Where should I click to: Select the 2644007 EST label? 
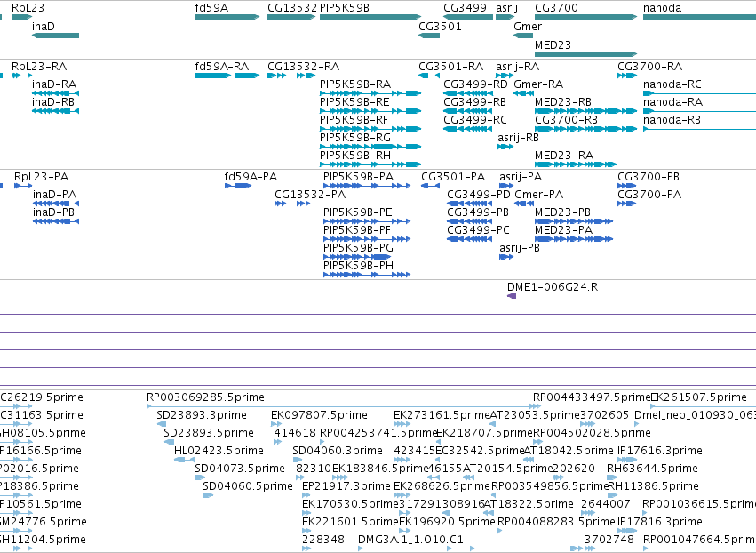coord(605,504)
